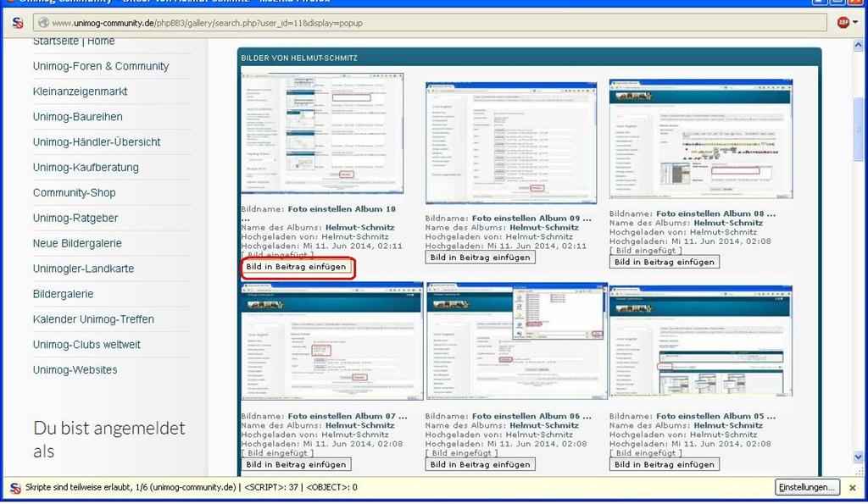
Task: Open Foto einstellen Album 08 thumbnail
Action: click(701, 140)
